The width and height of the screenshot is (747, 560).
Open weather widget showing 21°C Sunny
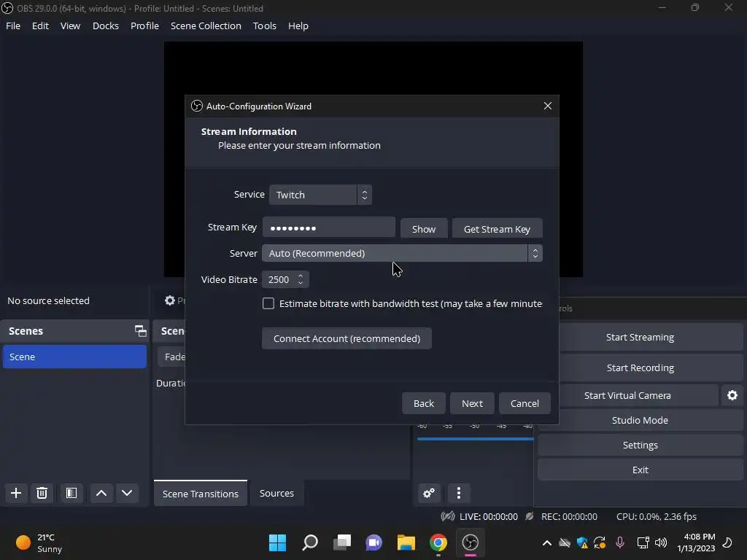[39, 542]
